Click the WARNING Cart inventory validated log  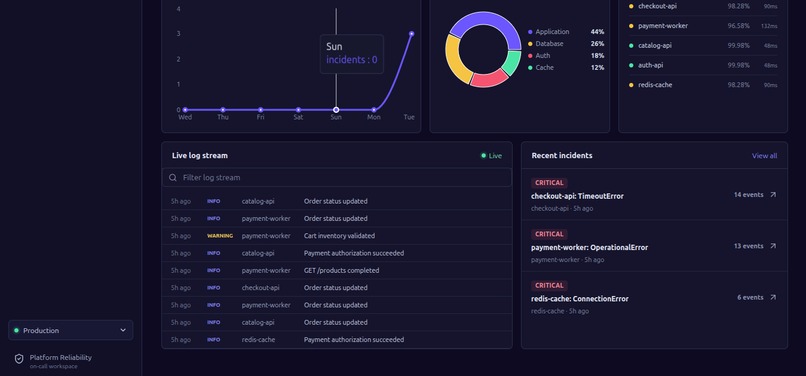[337, 236]
